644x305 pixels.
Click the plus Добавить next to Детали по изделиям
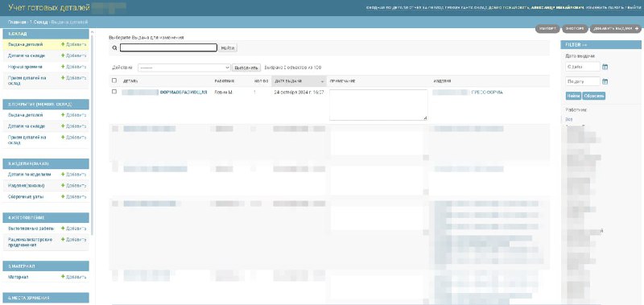tap(73, 175)
